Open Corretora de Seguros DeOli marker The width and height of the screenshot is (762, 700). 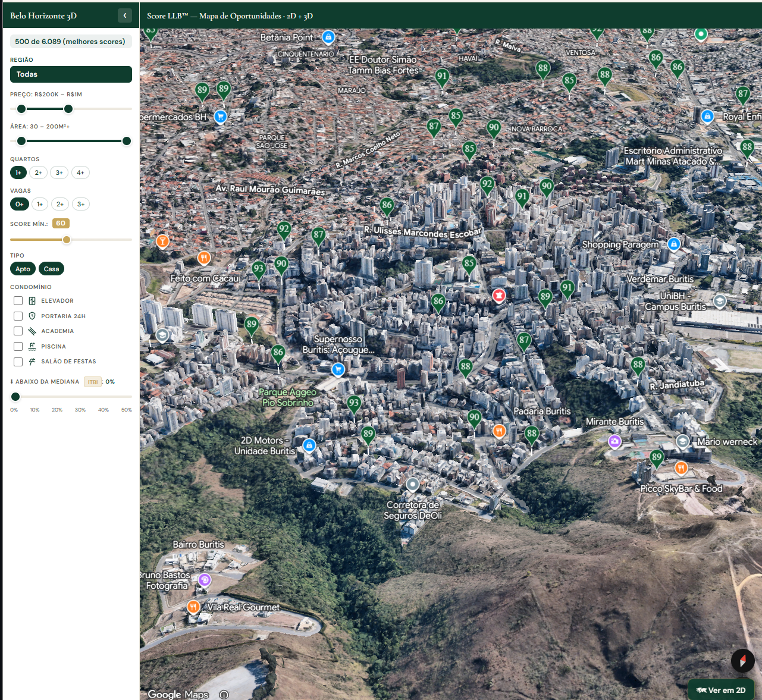pyautogui.click(x=412, y=485)
